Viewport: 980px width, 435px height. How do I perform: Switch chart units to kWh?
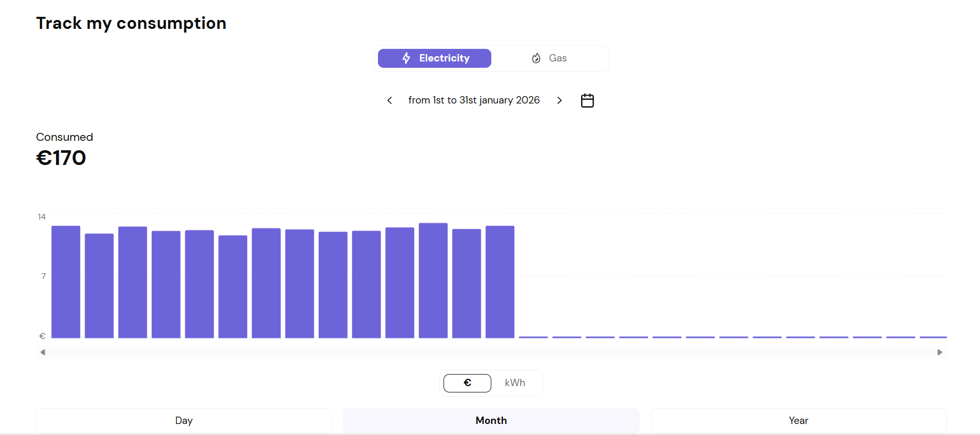click(x=515, y=383)
